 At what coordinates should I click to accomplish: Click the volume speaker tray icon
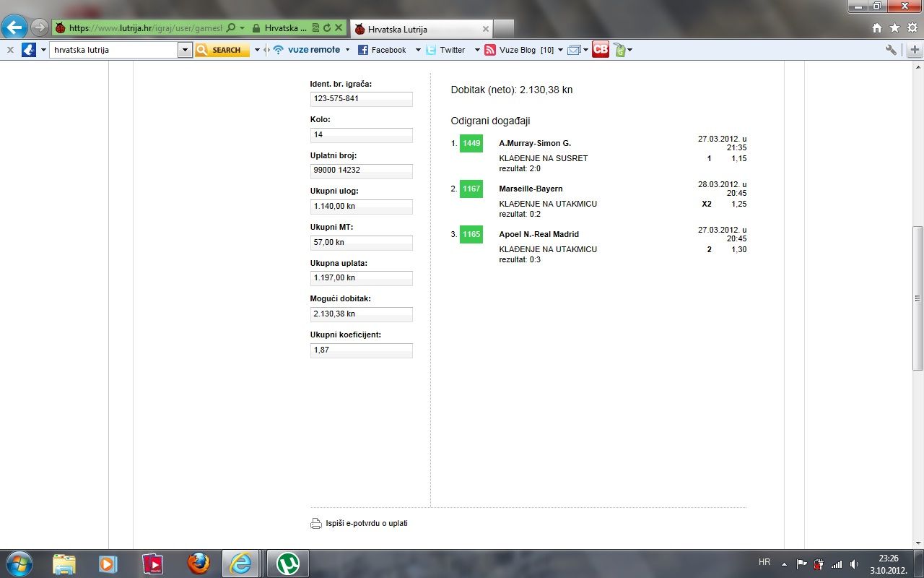click(854, 564)
